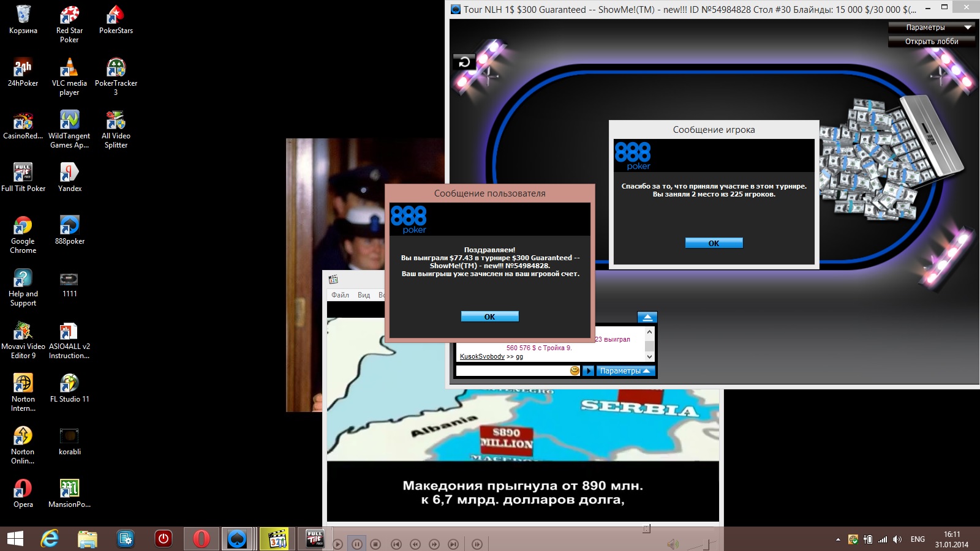Open the MansionPoker desktop icon

(69, 493)
